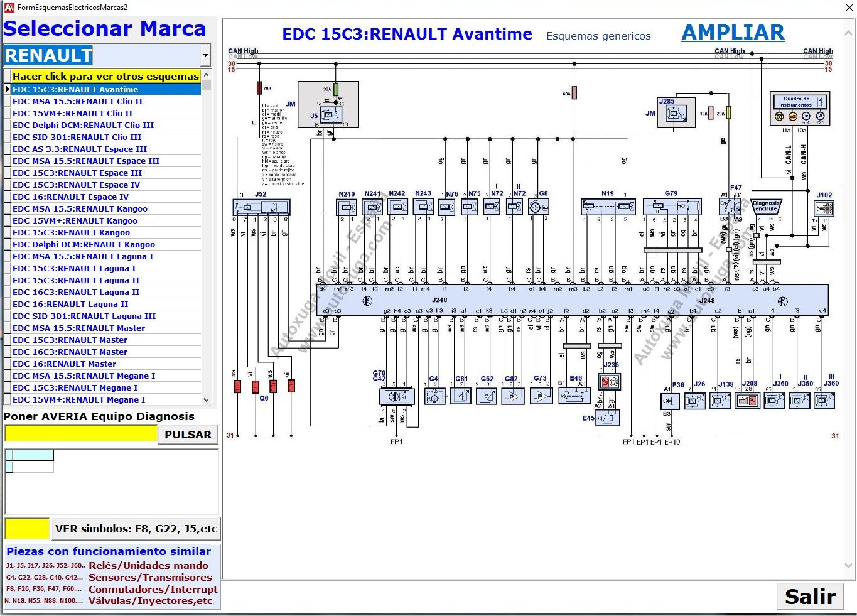Select EDC Delphi DCM:RENAULT Clio III
The height and width of the screenshot is (616, 857).
106,125
